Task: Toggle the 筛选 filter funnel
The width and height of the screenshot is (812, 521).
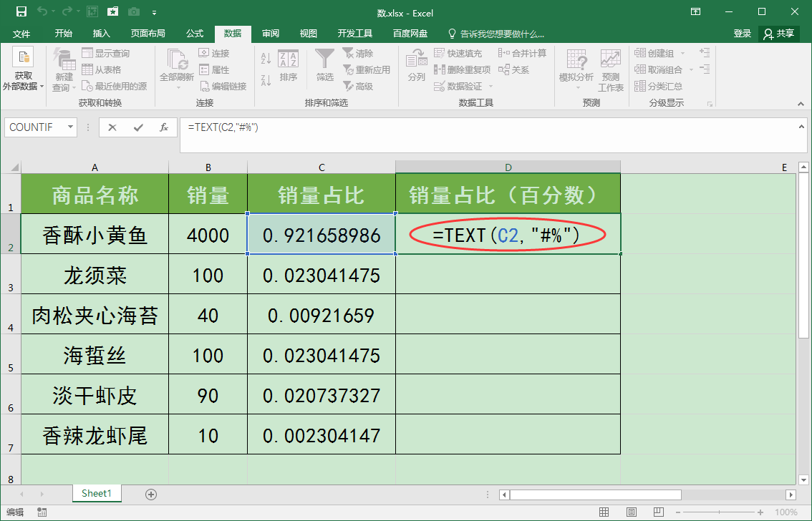Action: (x=324, y=66)
